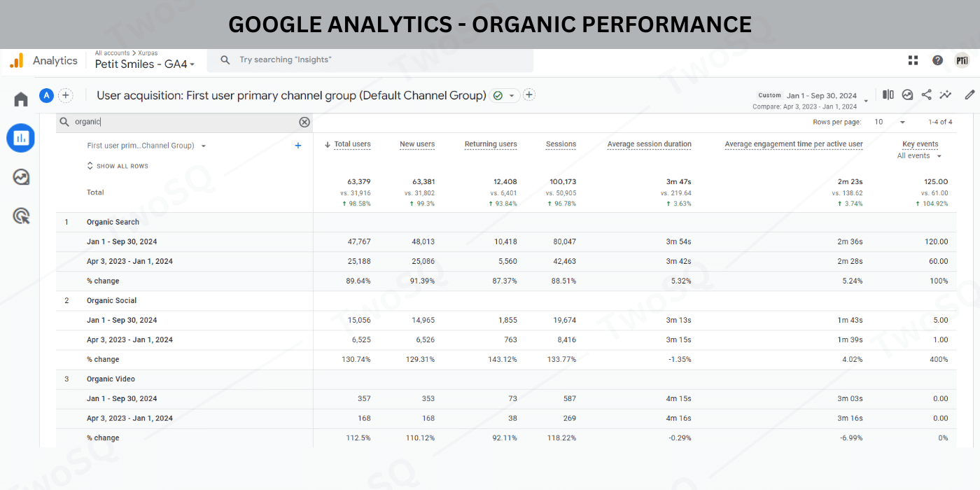Click SHOW ALL ROWS toggle
The height and width of the screenshot is (490, 980).
pos(118,166)
